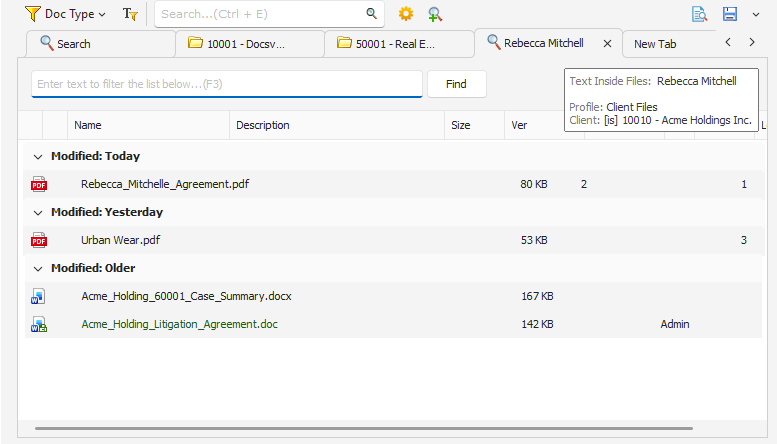Image resolution: width=777 pixels, height=444 pixels.
Task: Click PDF icon of Rebecca_Mitchelle_Agreement.pdf
Action: [39, 184]
